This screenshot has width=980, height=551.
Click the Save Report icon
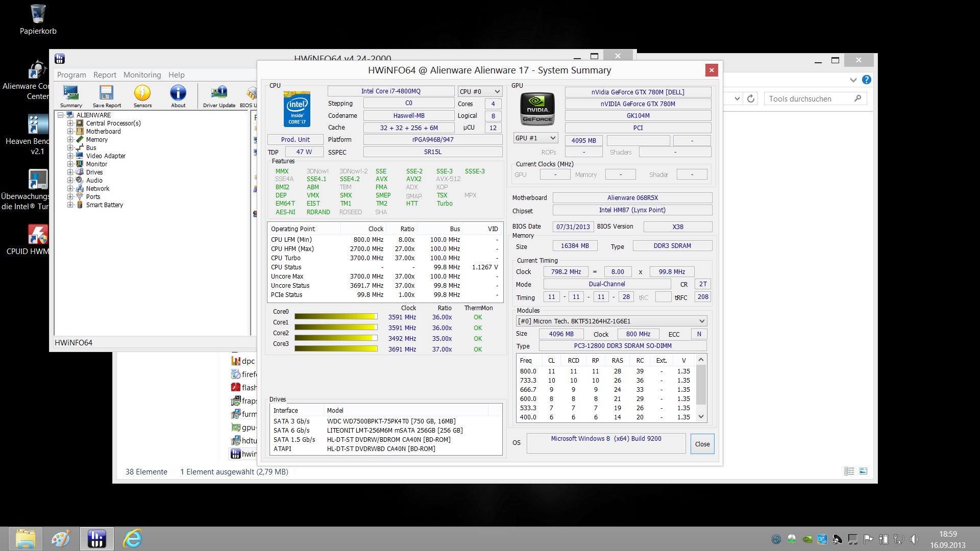(x=107, y=95)
